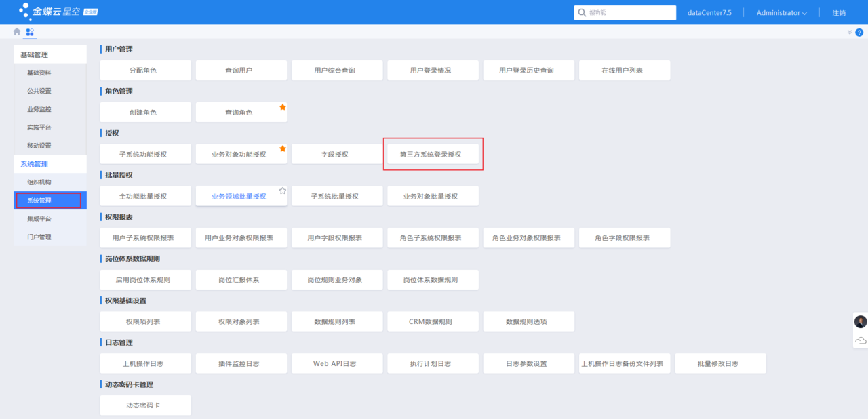Viewport: 868px width, 419px height.
Task: Select 组织机构 in the left sidebar
Action: coord(39,182)
